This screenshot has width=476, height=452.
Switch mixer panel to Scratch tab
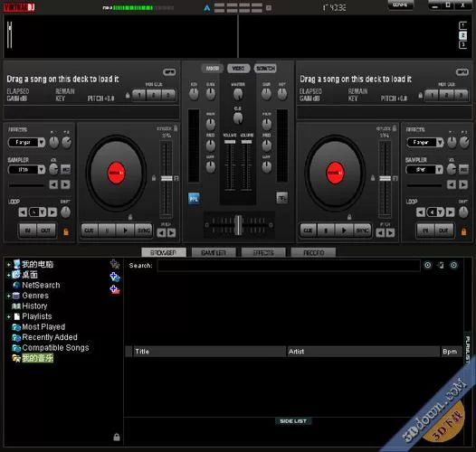click(265, 69)
